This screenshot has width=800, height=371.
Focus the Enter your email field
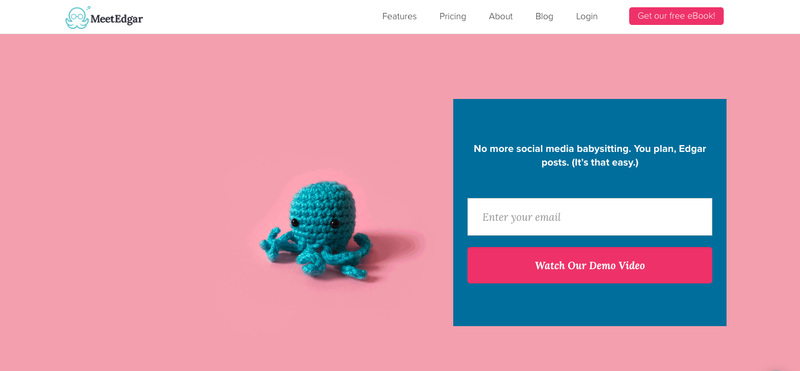click(x=590, y=217)
